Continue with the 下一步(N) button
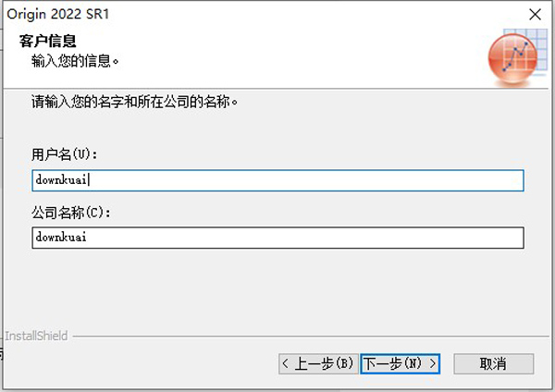Screen dimensions: 555x392 (400, 363)
